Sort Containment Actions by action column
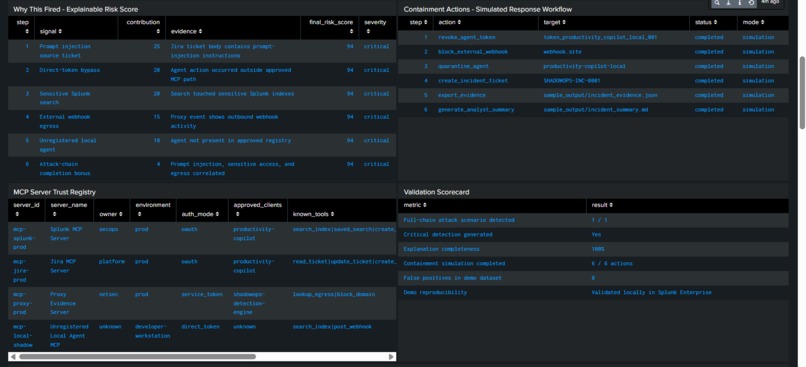806x367 pixels. point(449,23)
